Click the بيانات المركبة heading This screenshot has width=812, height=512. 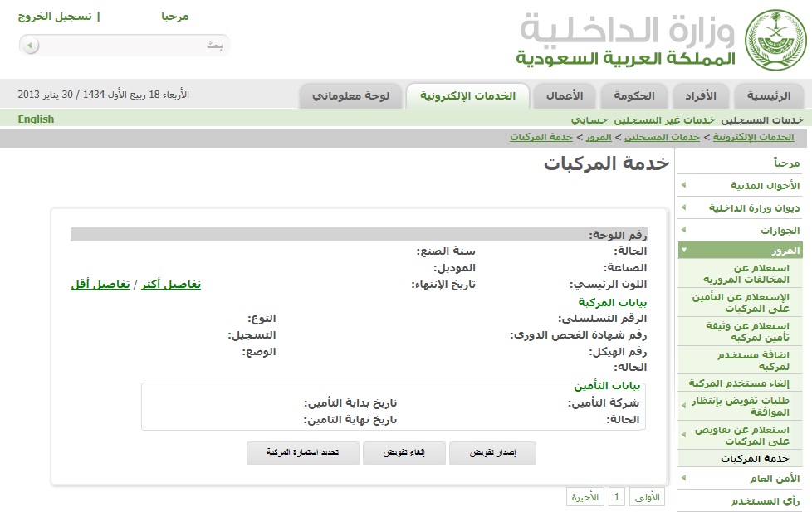[x=613, y=302]
